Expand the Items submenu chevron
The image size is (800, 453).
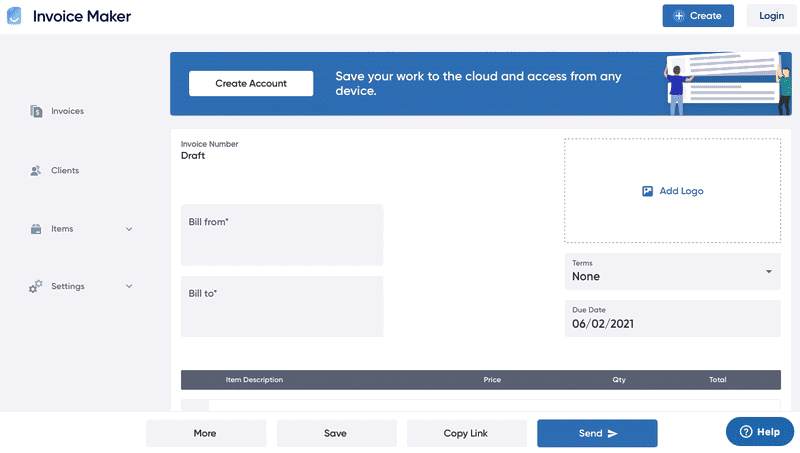(129, 230)
